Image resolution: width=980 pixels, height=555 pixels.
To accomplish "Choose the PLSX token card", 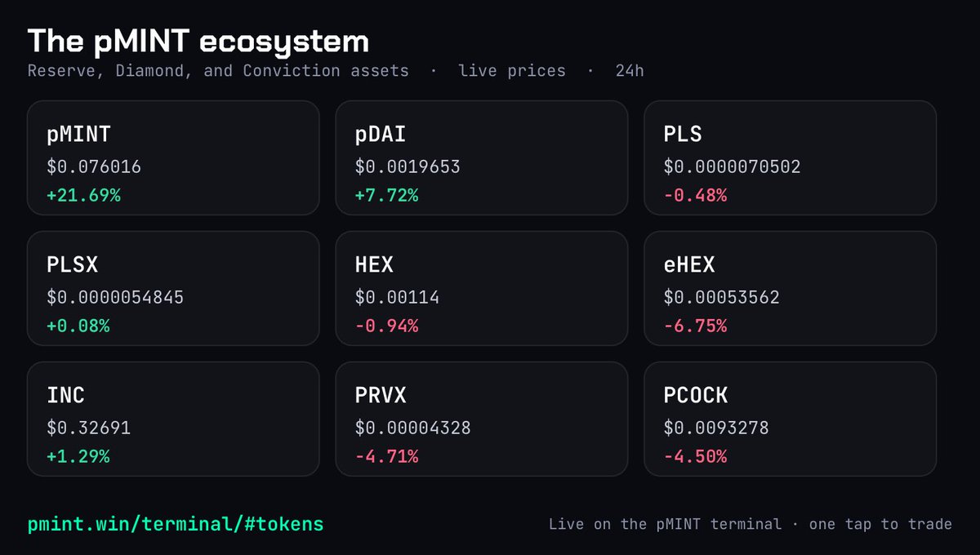I will (x=173, y=288).
